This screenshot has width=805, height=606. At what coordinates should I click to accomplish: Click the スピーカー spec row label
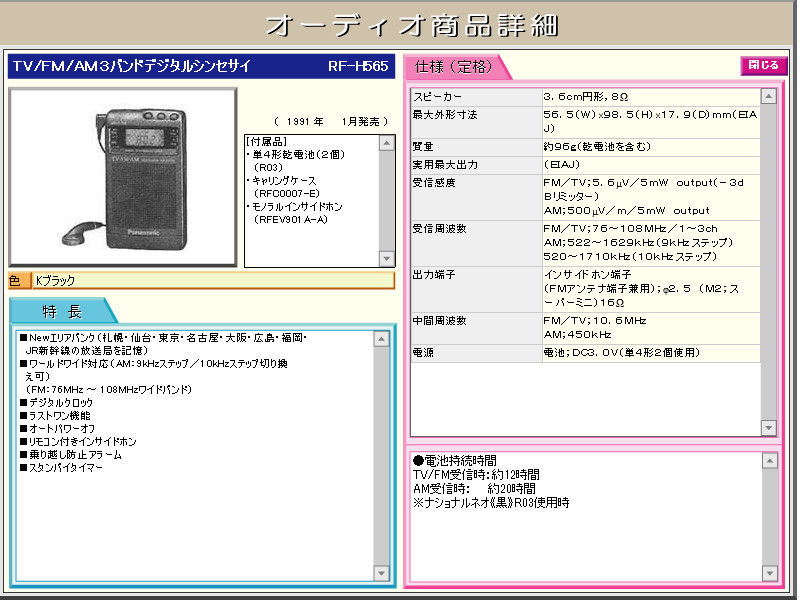click(x=437, y=97)
